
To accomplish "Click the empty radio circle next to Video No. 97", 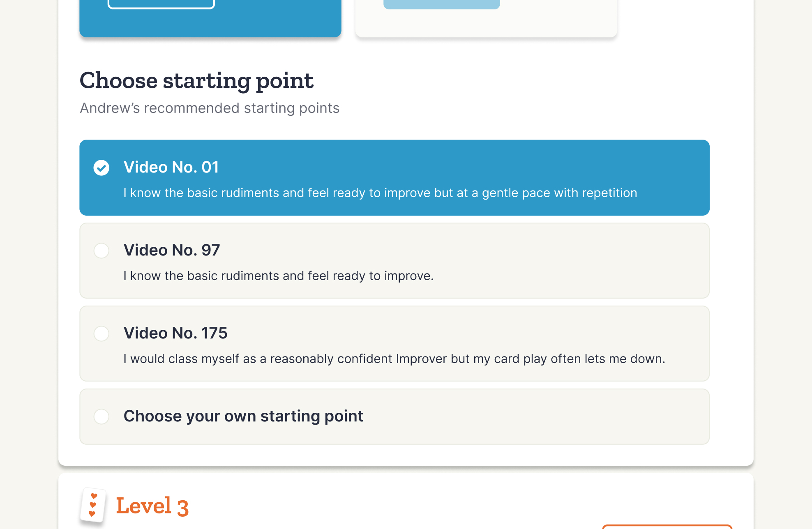I will [x=101, y=251].
